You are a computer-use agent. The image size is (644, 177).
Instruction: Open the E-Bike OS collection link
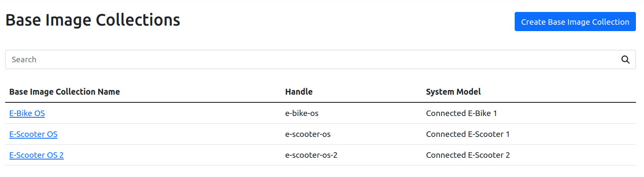tap(27, 113)
